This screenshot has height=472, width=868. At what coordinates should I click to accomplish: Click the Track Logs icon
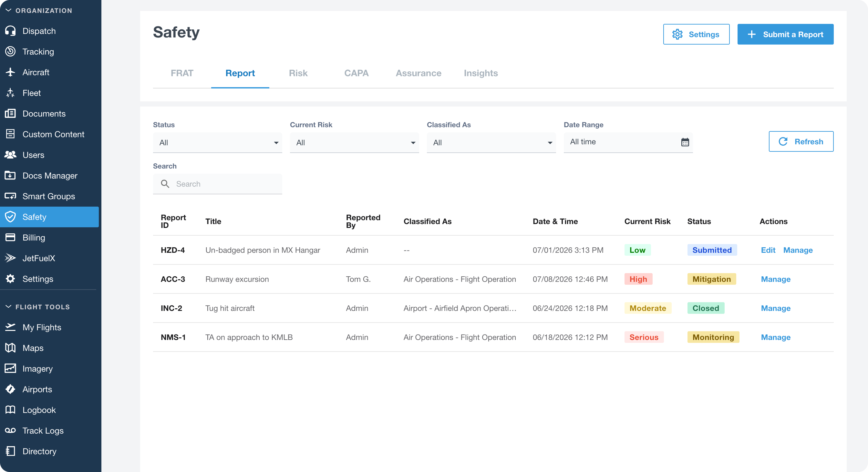coord(10,431)
